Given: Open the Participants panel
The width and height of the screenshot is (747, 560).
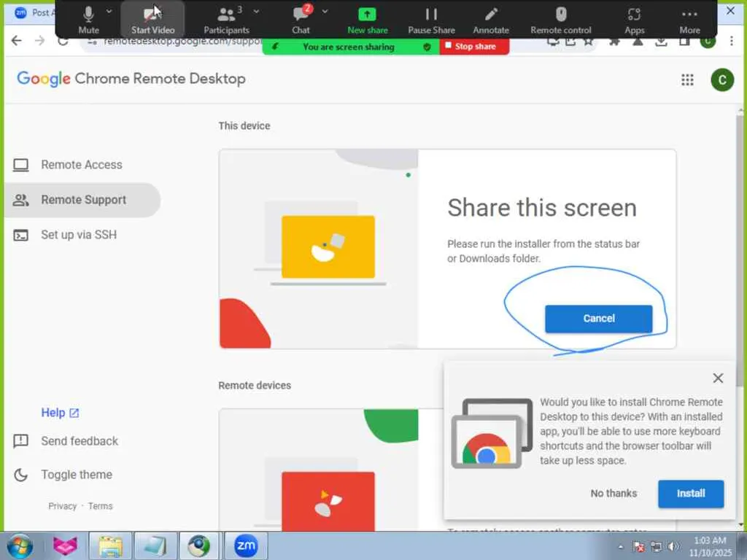Looking at the screenshot, I should 226,20.
